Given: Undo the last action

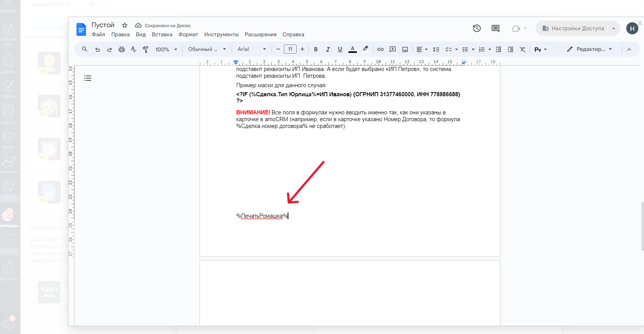Looking at the screenshot, I should click(x=98, y=49).
